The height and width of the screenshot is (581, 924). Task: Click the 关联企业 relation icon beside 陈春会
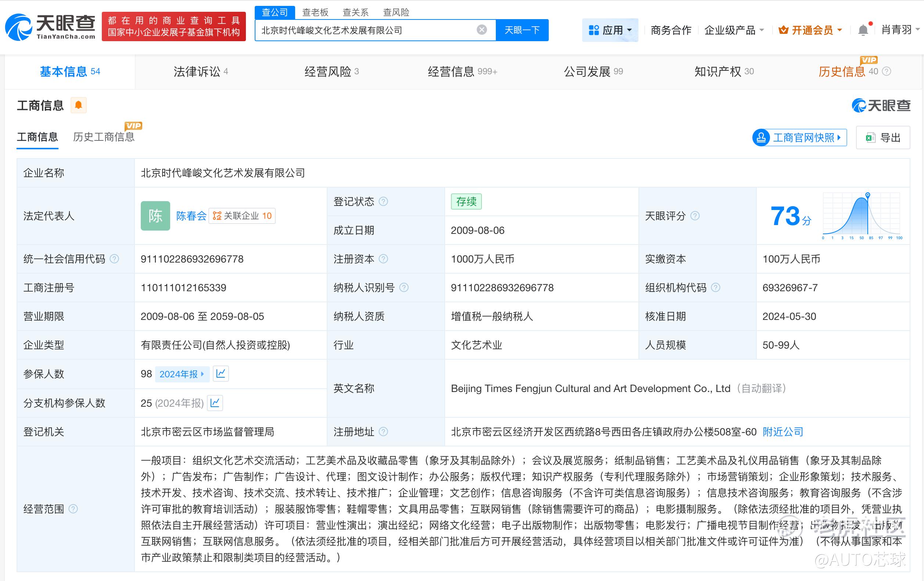(x=216, y=215)
